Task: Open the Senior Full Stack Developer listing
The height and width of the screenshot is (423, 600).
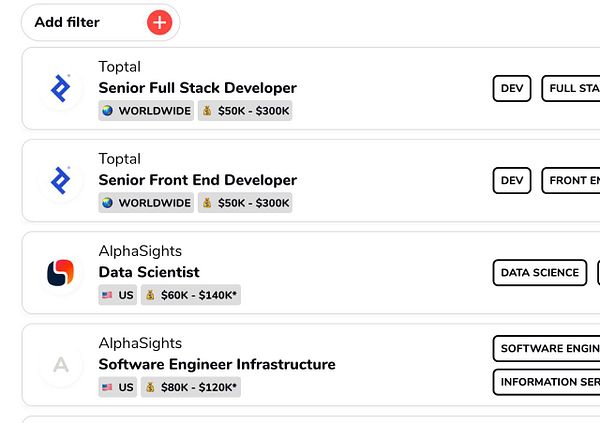Action: tap(197, 88)
